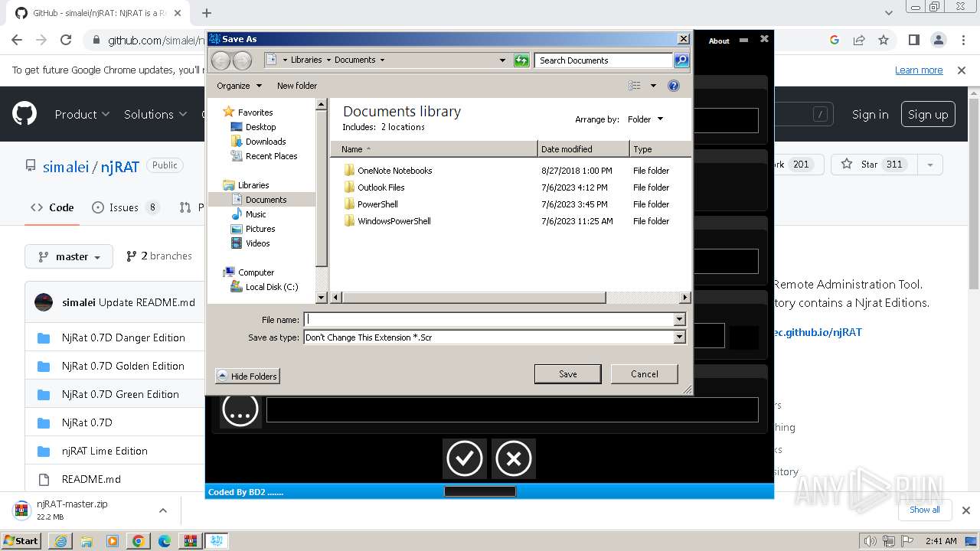Click the Learn more link
Viewport: 980px width, 551px height.
[919, 70]
